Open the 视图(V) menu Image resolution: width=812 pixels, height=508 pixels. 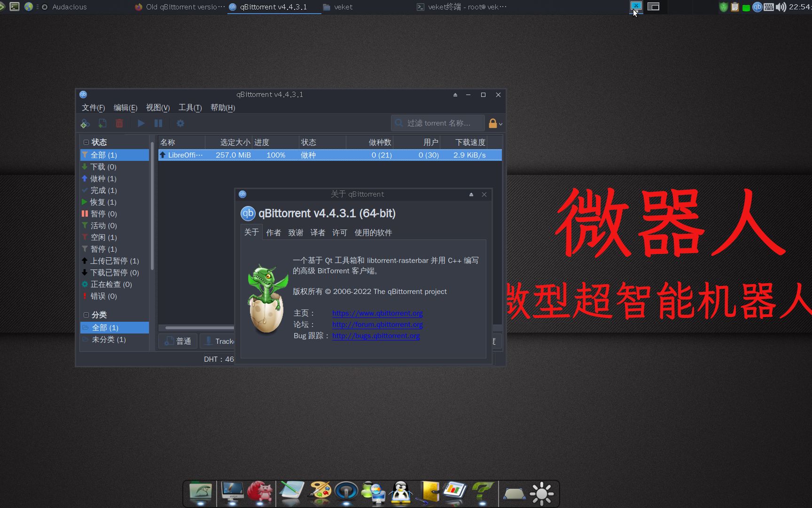point(158,108)
